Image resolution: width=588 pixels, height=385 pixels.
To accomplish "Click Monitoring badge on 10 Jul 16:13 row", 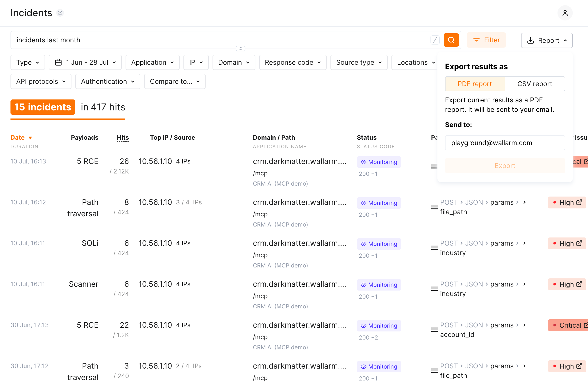I will (379, 162).
